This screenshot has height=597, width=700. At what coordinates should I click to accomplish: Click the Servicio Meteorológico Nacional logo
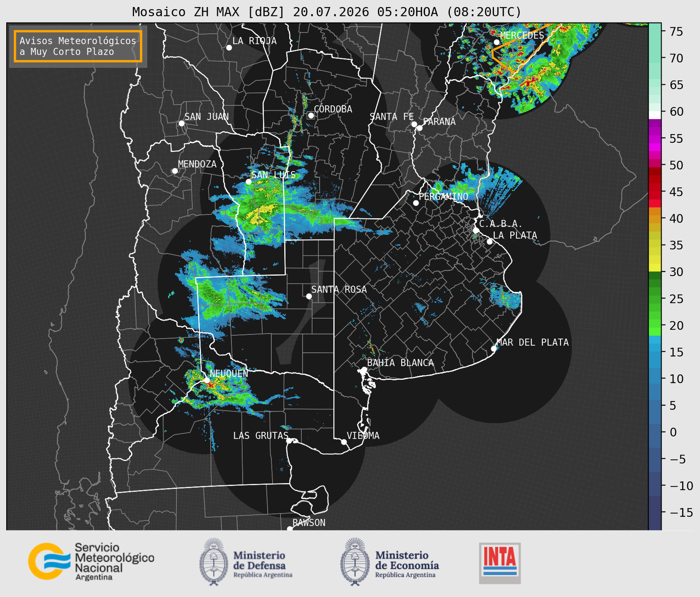(x=91, y=561)
